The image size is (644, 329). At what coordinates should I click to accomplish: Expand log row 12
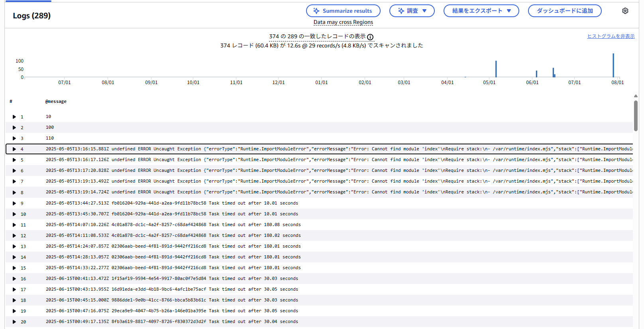[x=14, y=236]
